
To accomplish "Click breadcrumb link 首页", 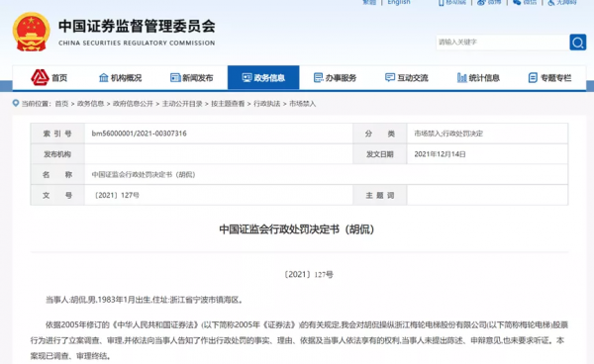I will pyautogui.click(x=61, y=104).
